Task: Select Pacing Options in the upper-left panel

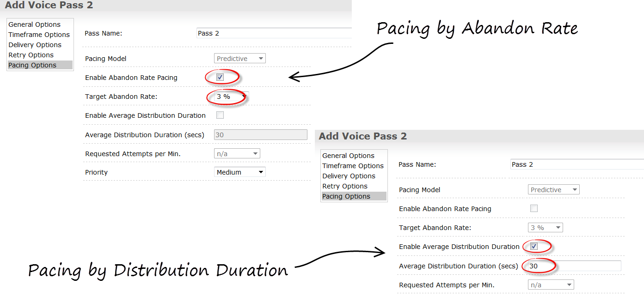Action: pyautogui.click(x=40, y=65)
